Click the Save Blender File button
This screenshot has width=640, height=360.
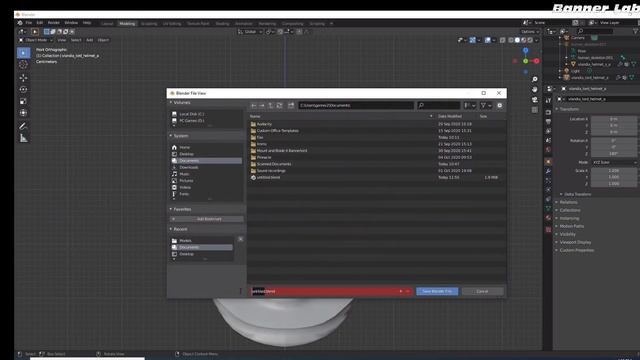437,291
